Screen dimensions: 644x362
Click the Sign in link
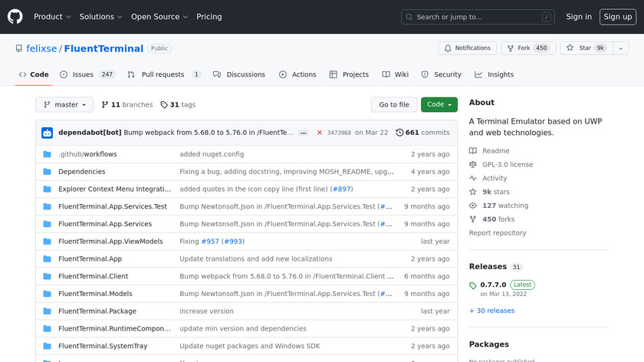[579, 17]
